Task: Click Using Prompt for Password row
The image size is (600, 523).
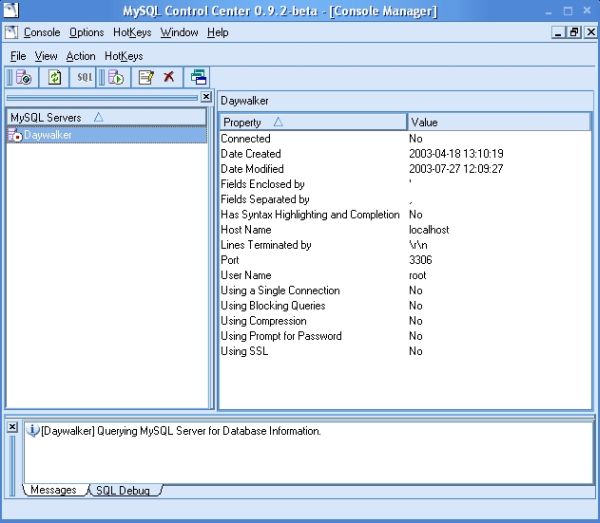Action: coord(405,336)
